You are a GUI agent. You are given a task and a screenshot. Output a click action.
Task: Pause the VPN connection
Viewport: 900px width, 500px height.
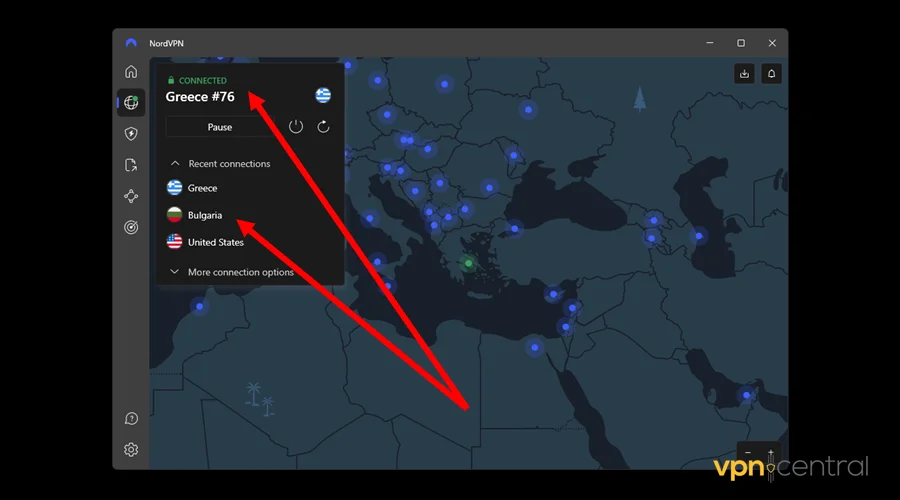[x=220, y=127]
